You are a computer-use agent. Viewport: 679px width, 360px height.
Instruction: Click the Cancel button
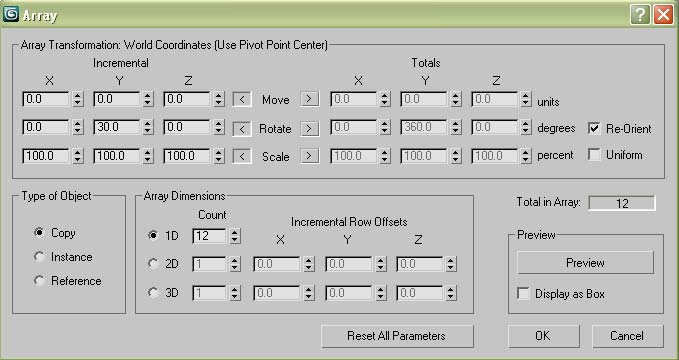627,336
